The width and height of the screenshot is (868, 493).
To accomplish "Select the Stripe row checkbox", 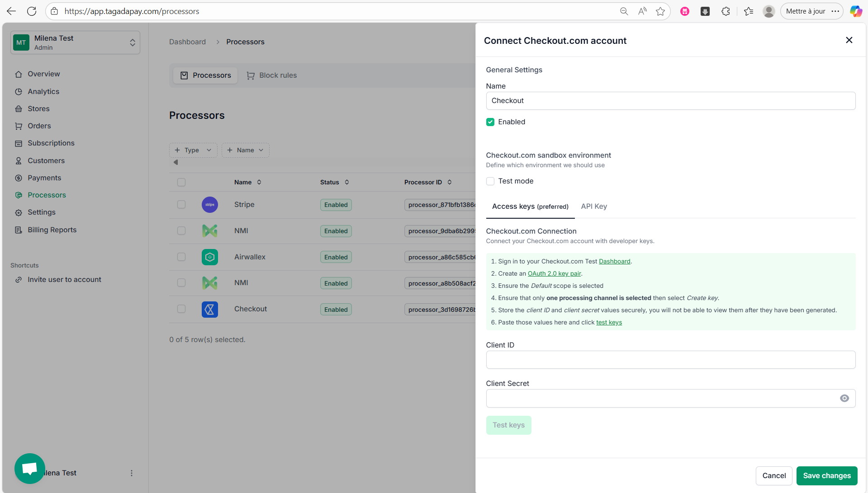I will 181,205.
